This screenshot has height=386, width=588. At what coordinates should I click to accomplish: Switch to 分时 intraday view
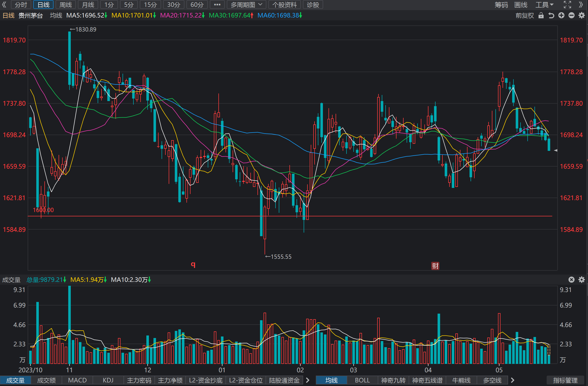21,5
